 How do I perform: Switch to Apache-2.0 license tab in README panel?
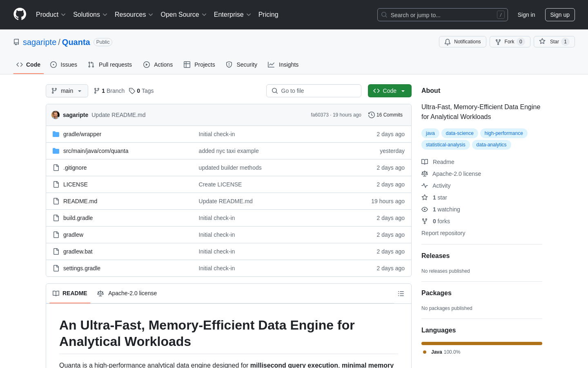point(127,293)
